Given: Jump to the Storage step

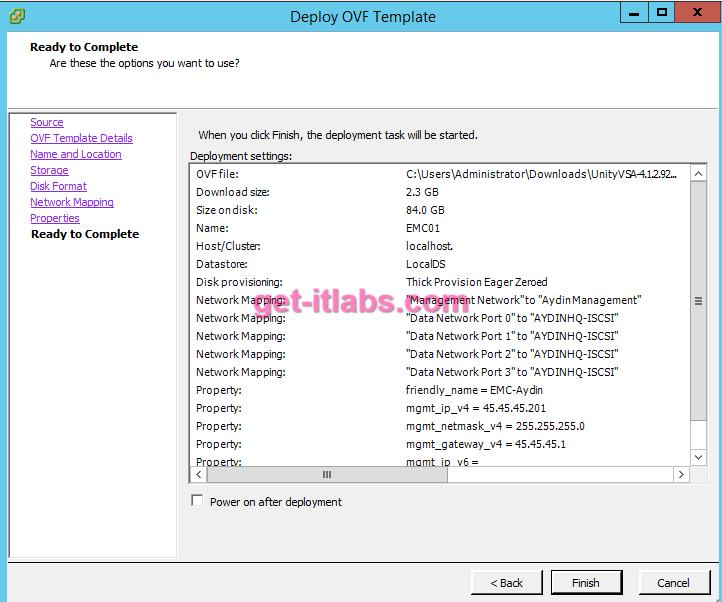Looking at the screenshot, I should [49, 170].
